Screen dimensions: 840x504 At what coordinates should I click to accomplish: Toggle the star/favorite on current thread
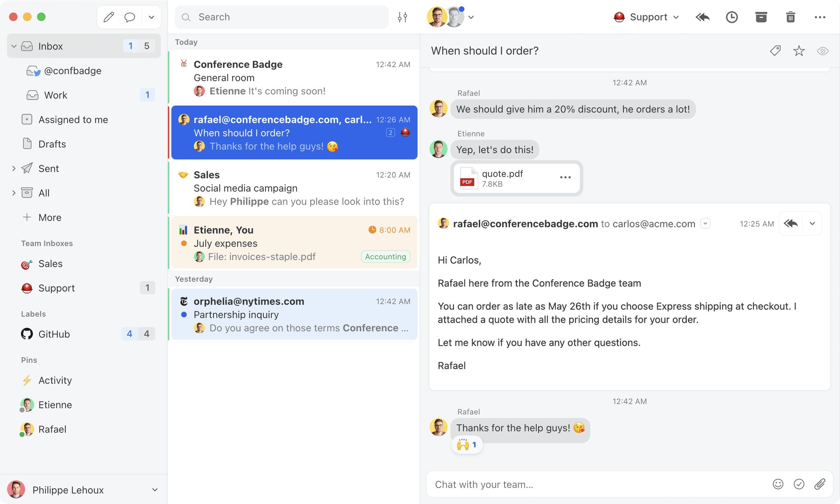799,50
